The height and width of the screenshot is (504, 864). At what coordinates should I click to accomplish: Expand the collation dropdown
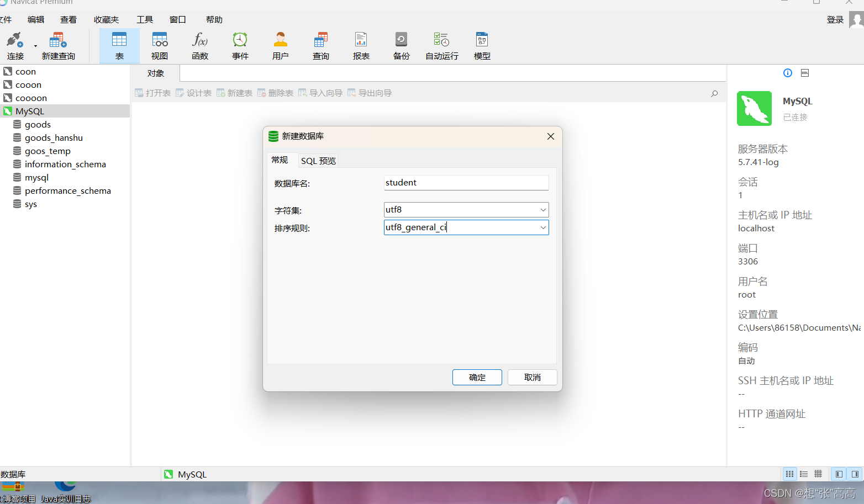tap(543, 227)
